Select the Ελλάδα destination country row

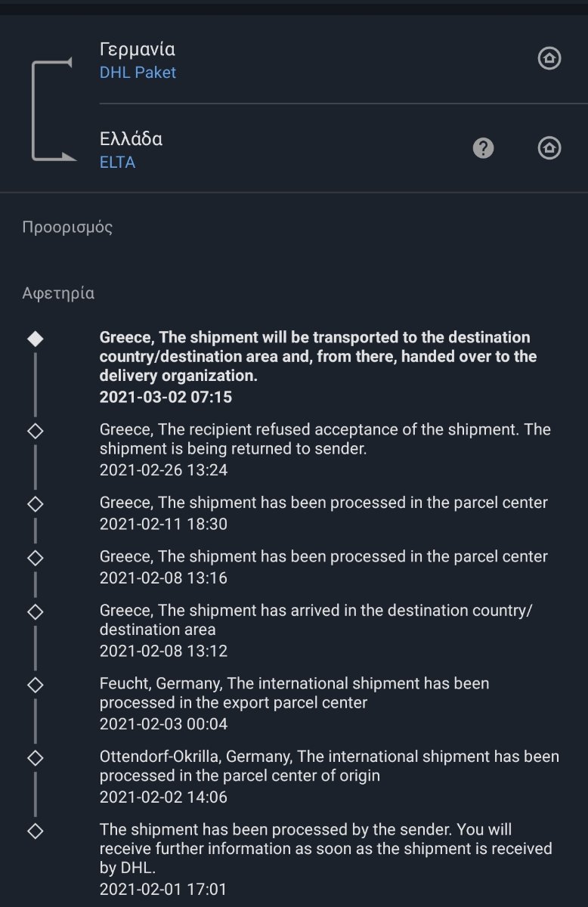[294, 148]
